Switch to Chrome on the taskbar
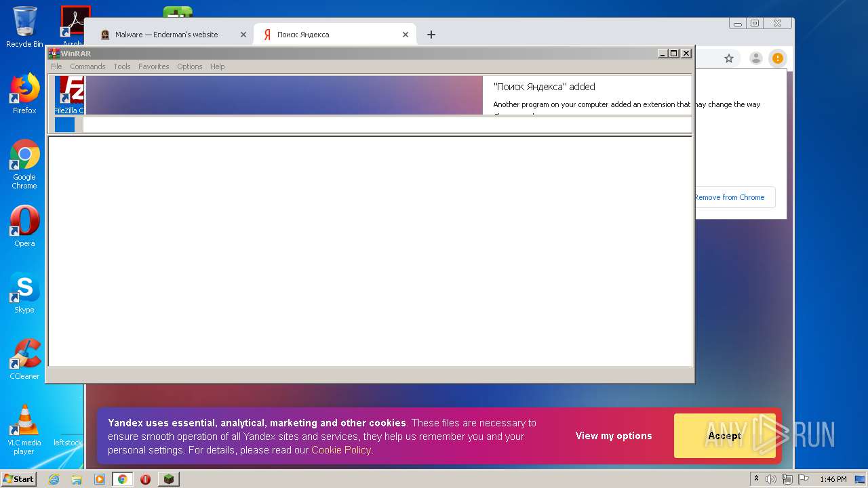Image resolution: width=868 pixels, height=488 pixels. [123, 479]
